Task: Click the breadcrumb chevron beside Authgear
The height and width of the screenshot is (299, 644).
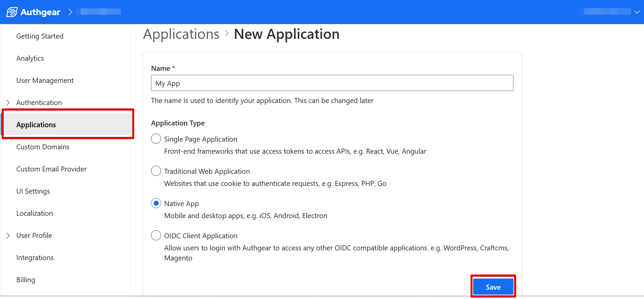Action: tap(70, 12)
